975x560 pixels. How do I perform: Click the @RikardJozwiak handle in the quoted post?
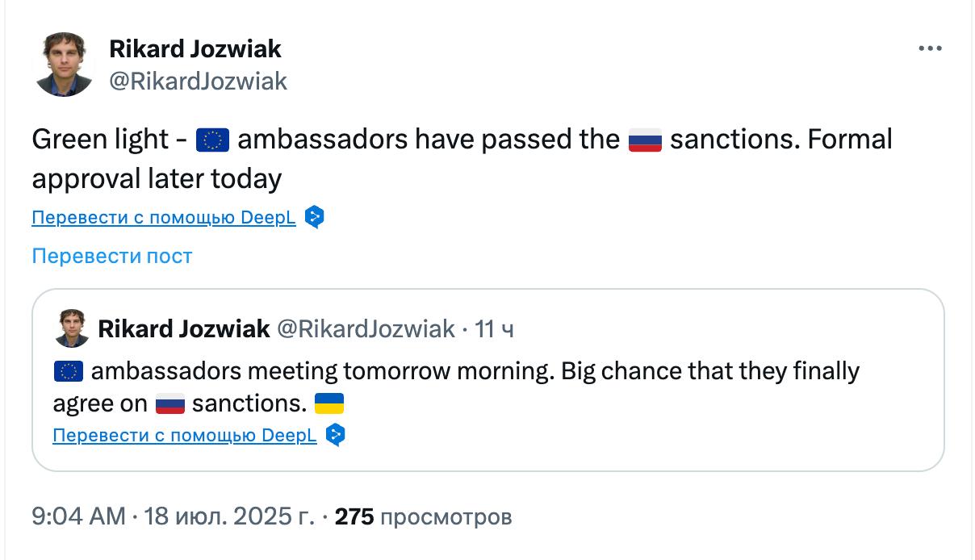[x=366, y=328]
